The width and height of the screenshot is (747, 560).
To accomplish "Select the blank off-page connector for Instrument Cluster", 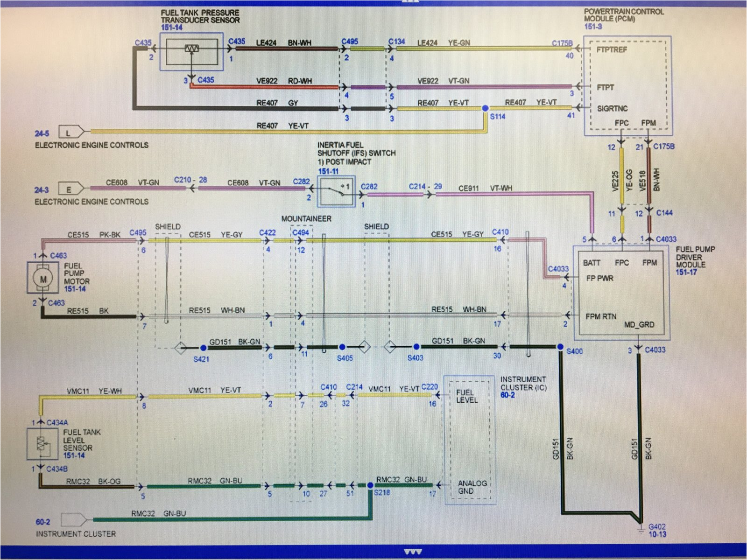I will [73, 520].
